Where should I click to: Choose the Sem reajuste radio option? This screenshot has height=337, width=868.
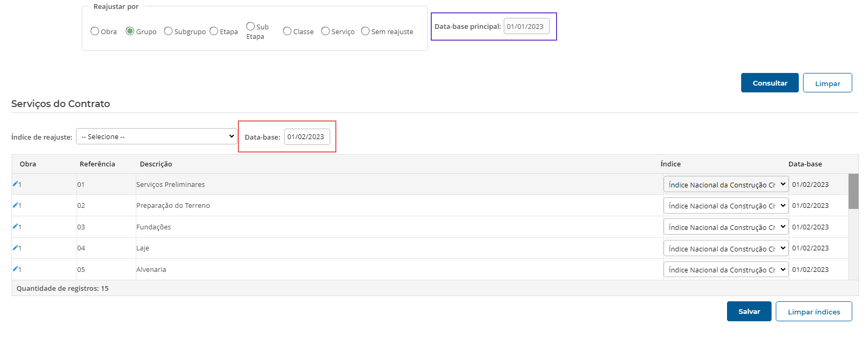365,31
